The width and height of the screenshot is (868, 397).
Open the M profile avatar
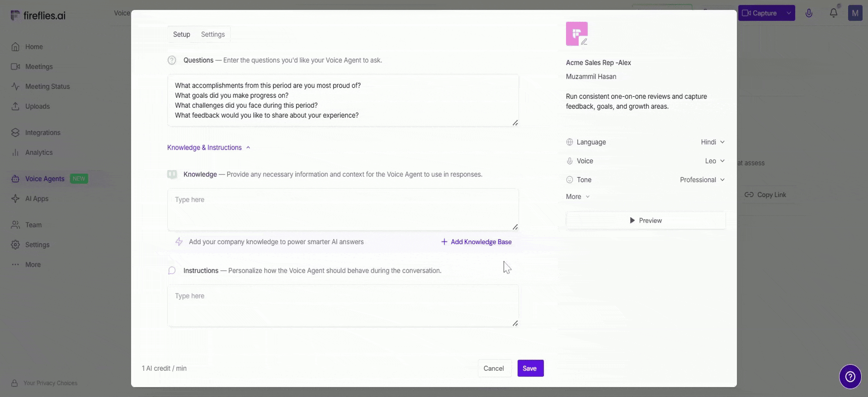[855, 13]
